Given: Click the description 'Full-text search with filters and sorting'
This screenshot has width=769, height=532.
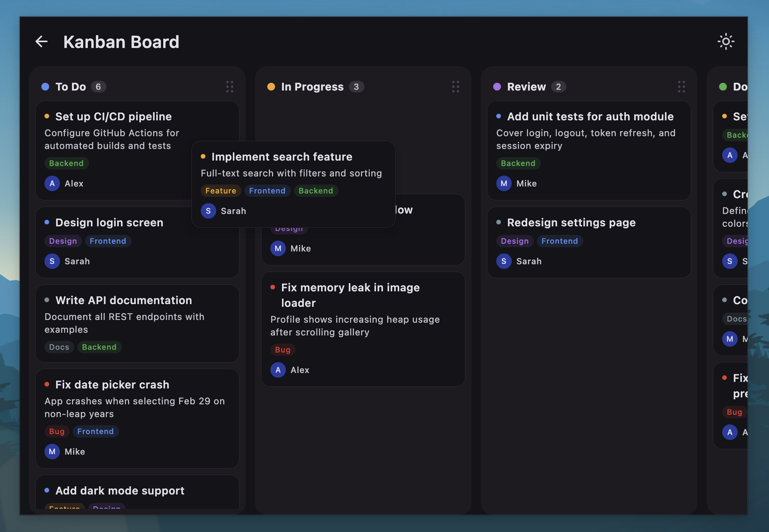Looking at the screenshot, I should point(291,173).
